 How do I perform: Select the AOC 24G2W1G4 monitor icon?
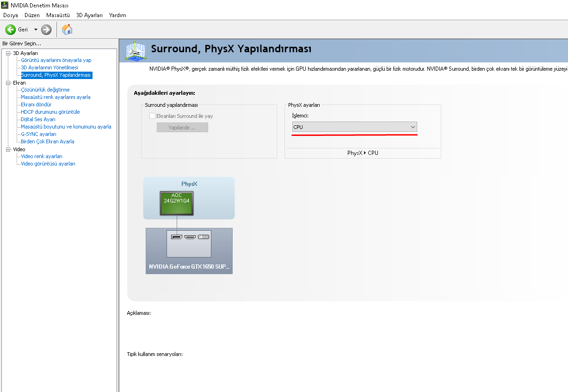point(176,203)
